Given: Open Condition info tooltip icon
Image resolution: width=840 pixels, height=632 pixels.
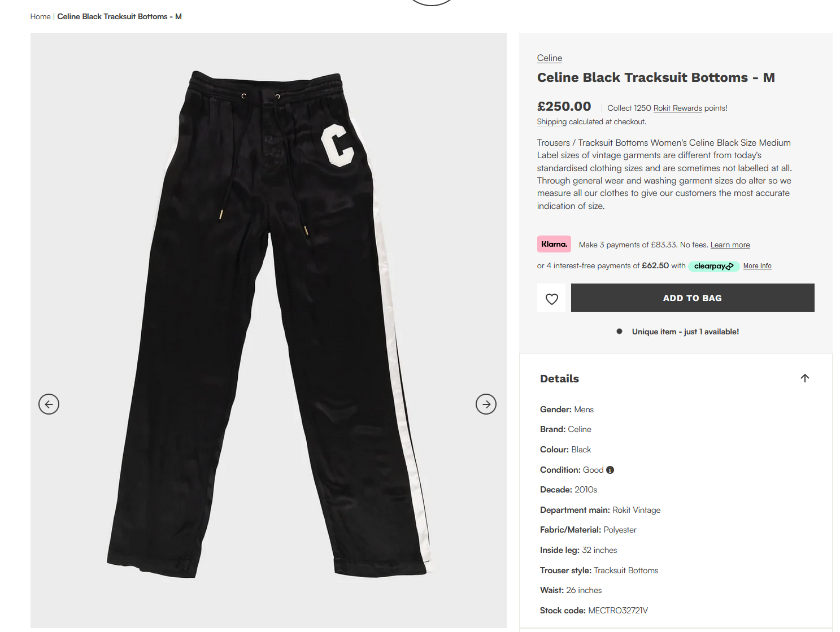Looking at the screenshot, I should tap(610, 470).
